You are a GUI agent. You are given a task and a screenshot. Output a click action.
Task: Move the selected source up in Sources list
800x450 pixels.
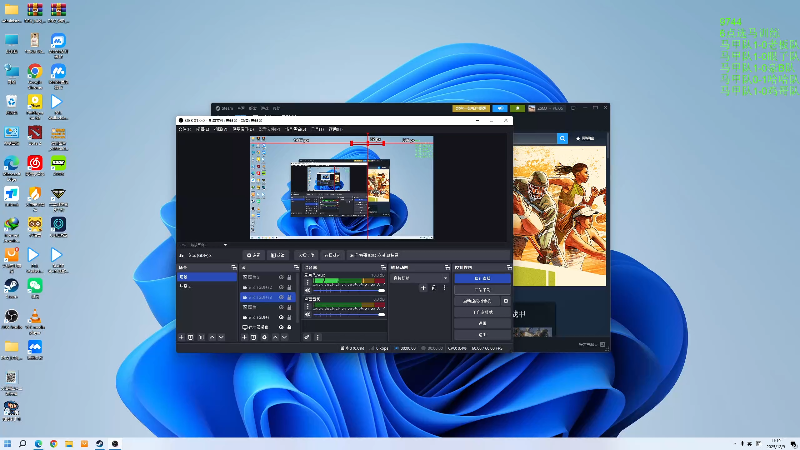tap(275, 337)
